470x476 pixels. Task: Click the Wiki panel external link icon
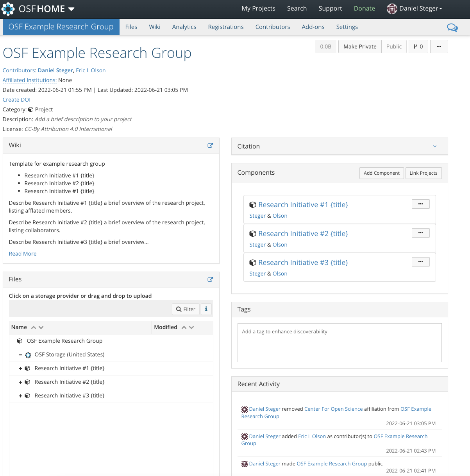210,145
